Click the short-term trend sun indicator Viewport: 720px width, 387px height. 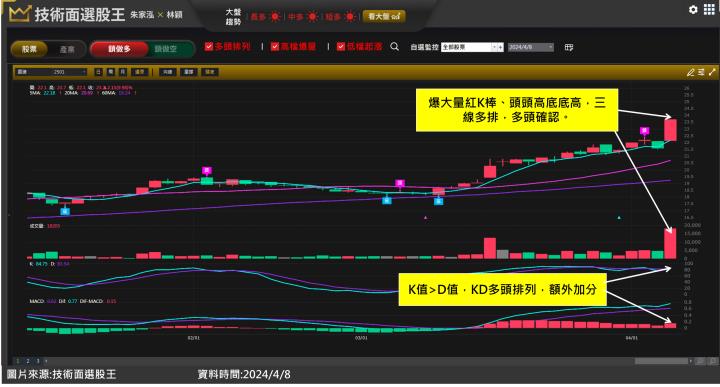coord(350,17)
